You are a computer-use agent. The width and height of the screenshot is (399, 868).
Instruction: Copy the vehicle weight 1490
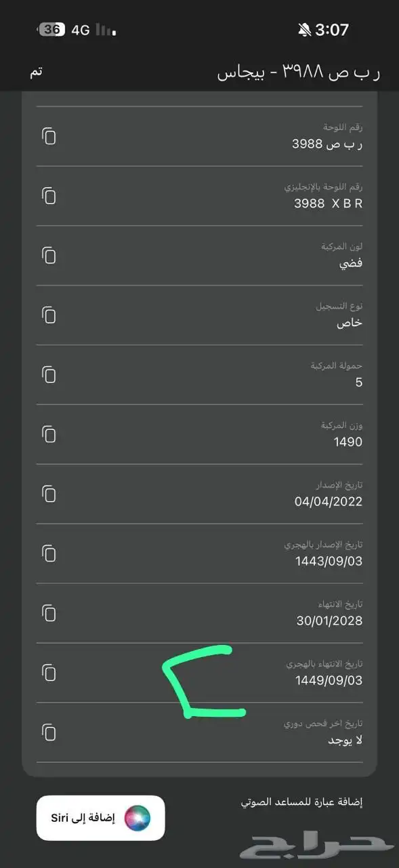pyautogui.click(x=48, y=433)
